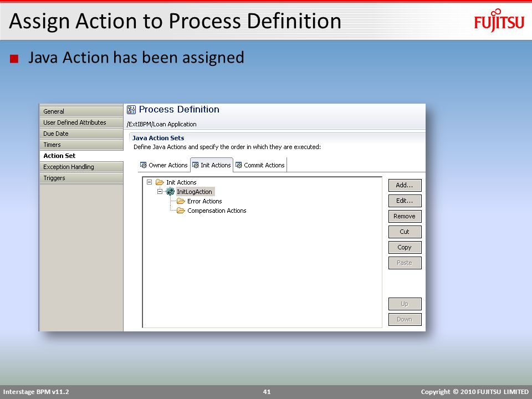Click the Up button

point(405,304)
